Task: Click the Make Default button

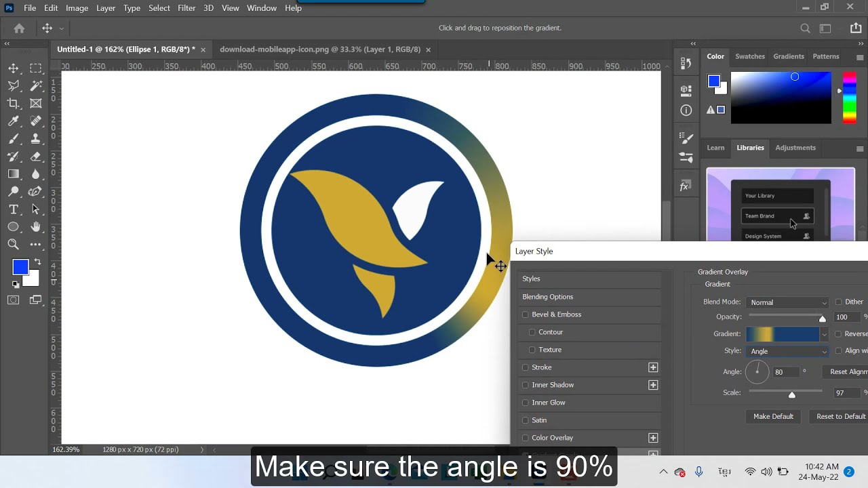Action: pyautogui.click(x=773, y=416)
